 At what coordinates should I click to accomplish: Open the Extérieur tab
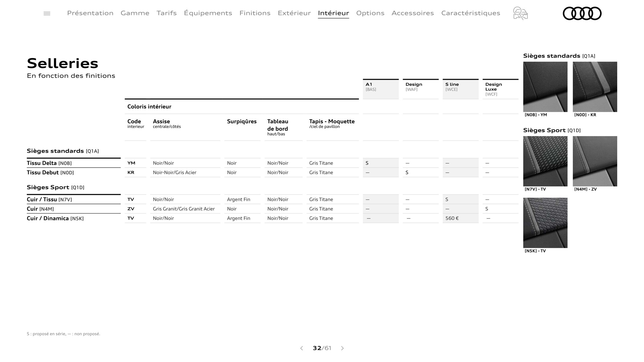(x=294, y=13)
